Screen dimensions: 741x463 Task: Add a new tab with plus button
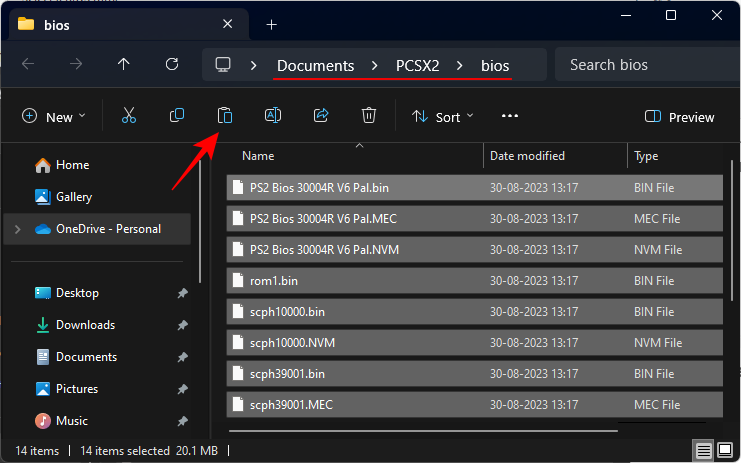(272, 25)
